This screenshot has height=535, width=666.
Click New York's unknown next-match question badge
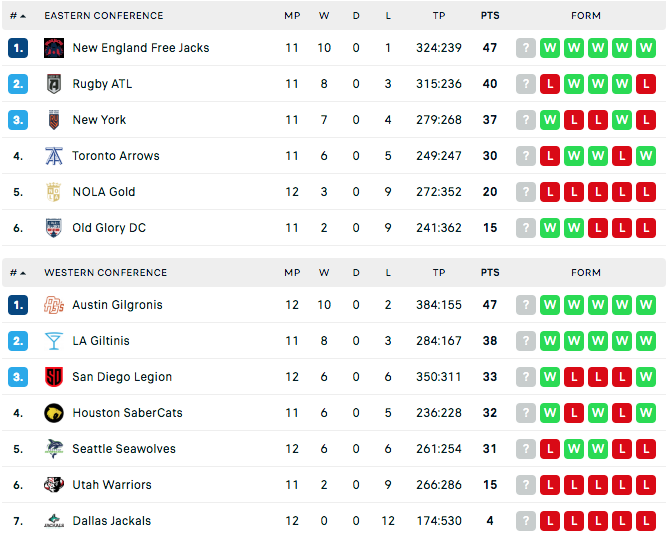(526, 120)
